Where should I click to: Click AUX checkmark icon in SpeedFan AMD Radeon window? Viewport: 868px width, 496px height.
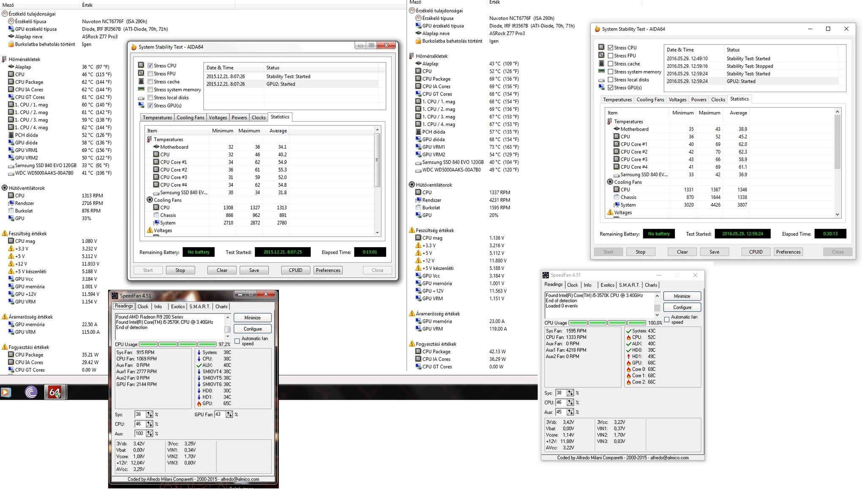(x=199, y=365)
